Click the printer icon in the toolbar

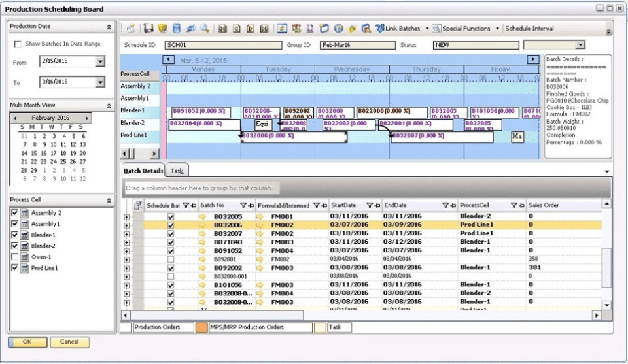coord(190,28)
